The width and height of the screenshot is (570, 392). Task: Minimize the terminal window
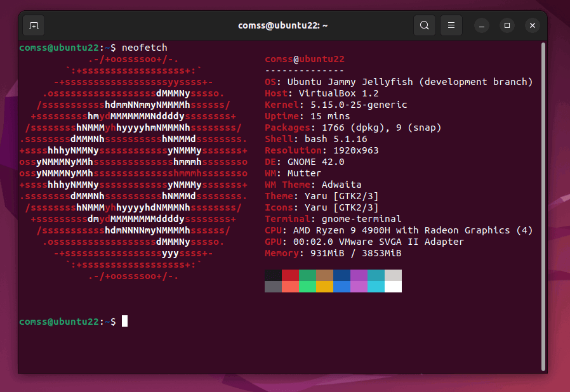point(482,25)
